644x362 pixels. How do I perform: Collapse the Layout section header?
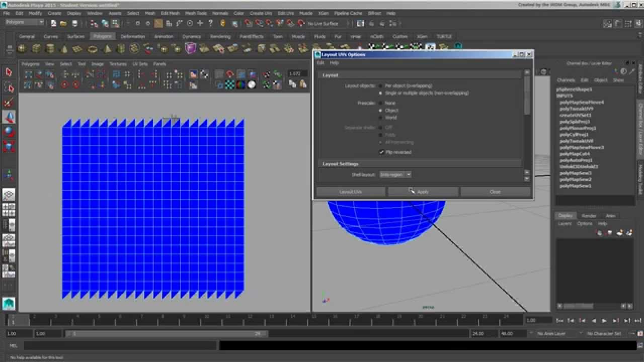pyautogui.click(x=420, y=75)
